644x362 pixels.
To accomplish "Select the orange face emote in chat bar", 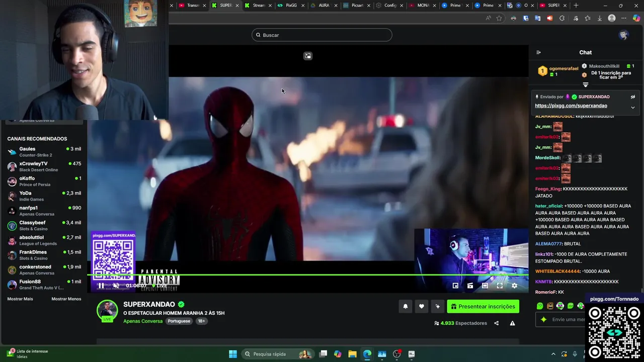I will pyautogui.click(x=550, y=306).
